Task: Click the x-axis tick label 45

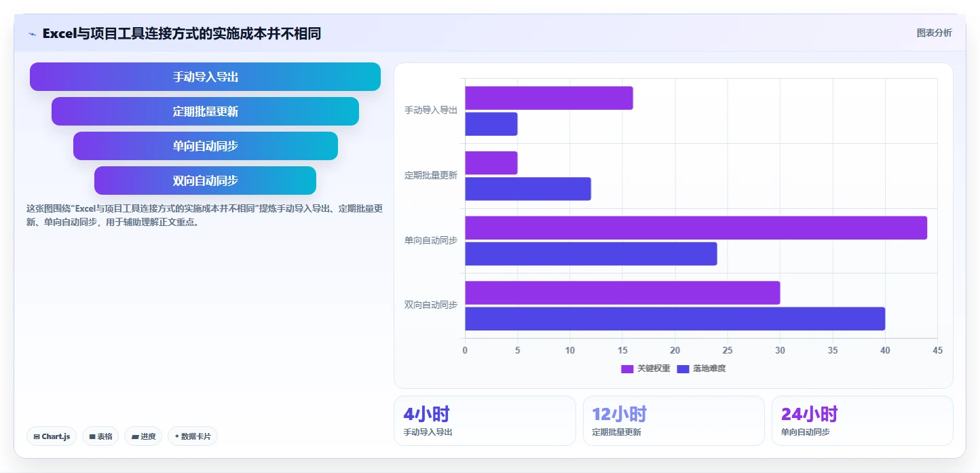Action: (x=937, y=350)
